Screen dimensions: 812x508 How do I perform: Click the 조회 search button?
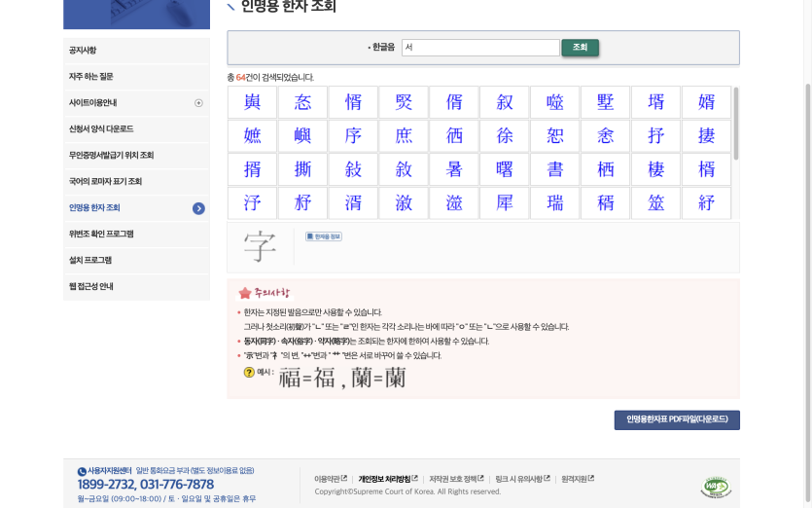tap(580, 47)
